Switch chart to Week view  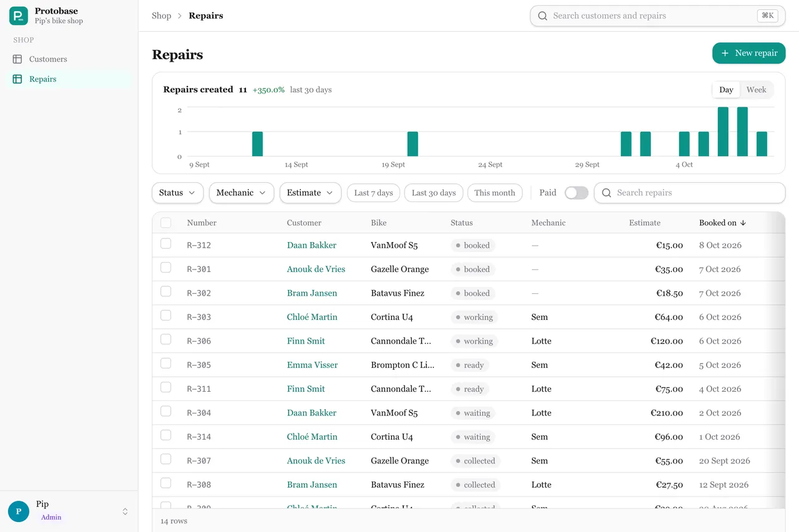tap(756, 90)
